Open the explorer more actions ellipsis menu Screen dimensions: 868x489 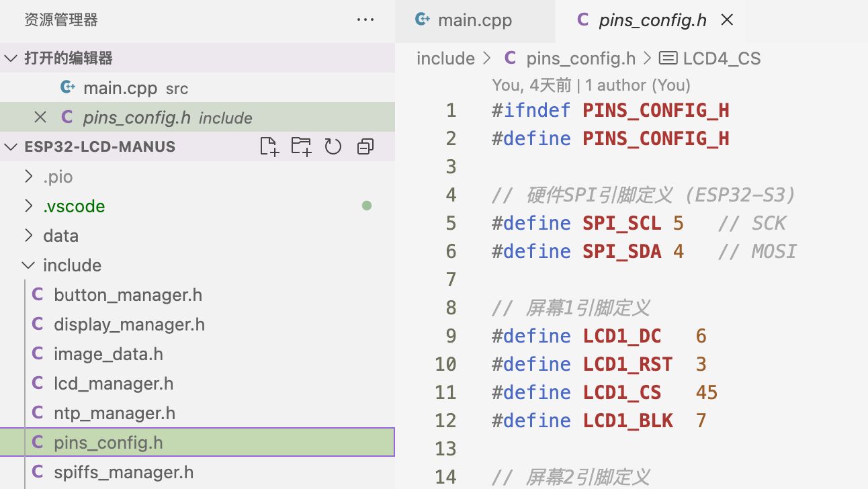365,20
